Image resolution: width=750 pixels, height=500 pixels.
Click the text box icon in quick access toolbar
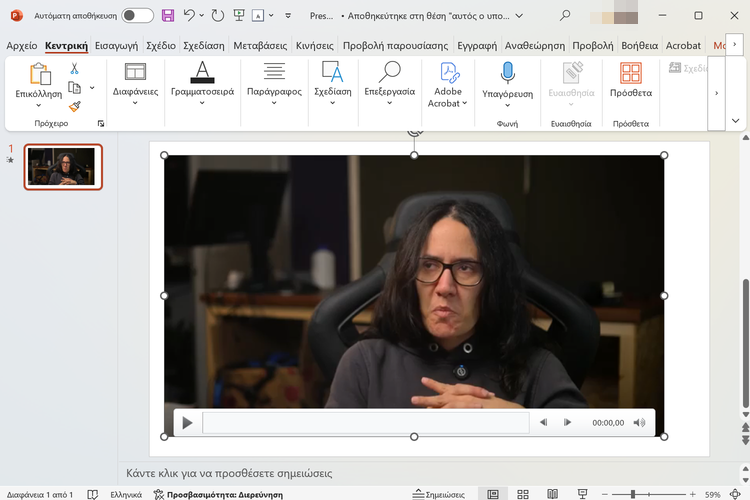pos(258,15)
